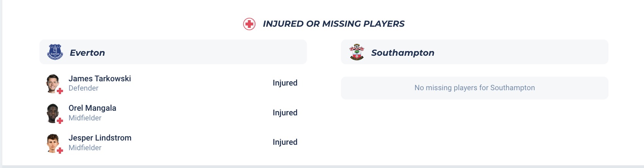Click James Tarkowski's player photo
The height and width of the screenshot is (168, 644).
(53, 83)
